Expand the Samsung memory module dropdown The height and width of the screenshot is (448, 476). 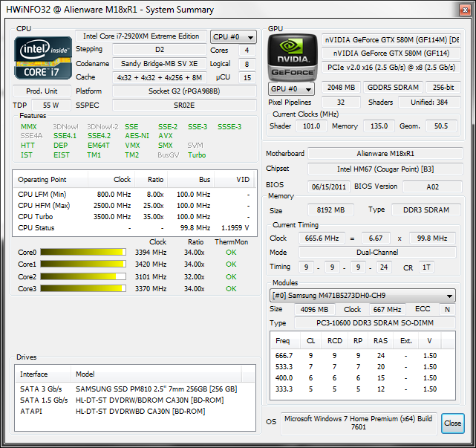pyautogui.click(x=362, y=296)
